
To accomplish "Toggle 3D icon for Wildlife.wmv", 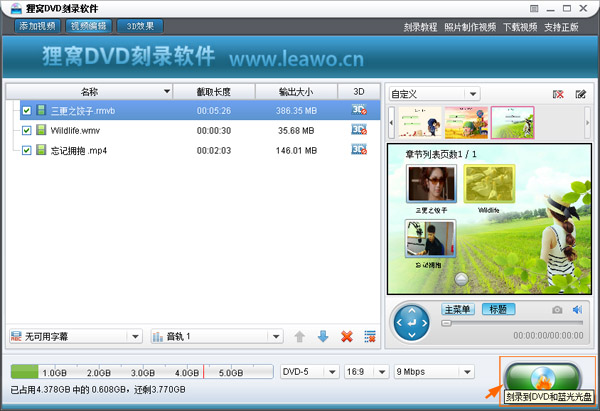I will (359, 130).
